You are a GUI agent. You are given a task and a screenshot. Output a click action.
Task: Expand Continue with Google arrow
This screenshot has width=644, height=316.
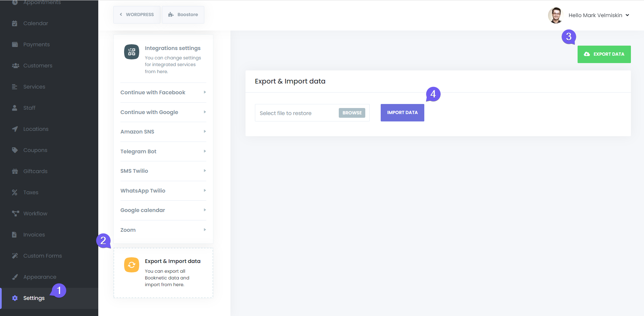205,112
